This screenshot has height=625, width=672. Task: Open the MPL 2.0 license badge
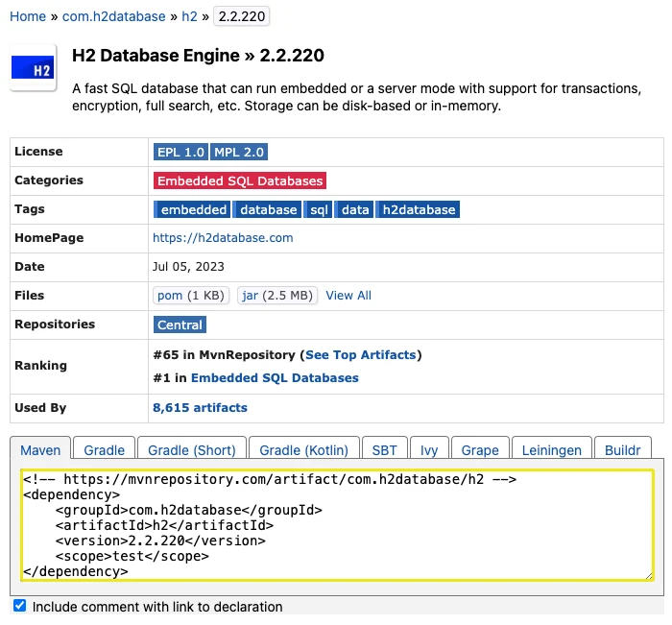click(239, 152)
